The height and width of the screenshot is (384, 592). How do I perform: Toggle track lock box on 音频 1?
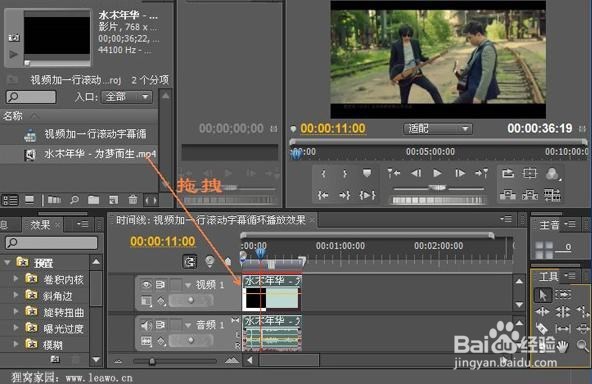[x=176, y=325]
